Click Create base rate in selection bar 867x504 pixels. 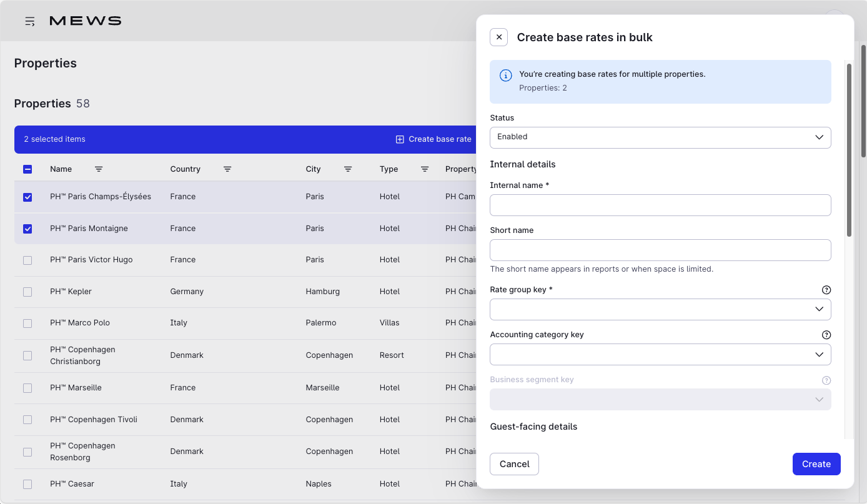[x=433, y=139]
